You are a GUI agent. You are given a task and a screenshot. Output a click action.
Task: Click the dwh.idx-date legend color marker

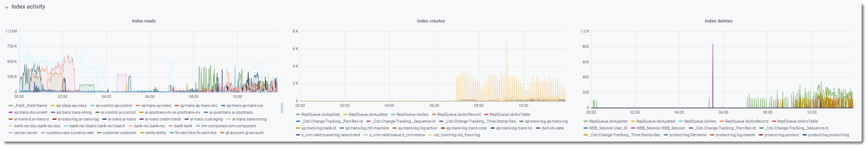pyautogui.click(x=538, y=128)
